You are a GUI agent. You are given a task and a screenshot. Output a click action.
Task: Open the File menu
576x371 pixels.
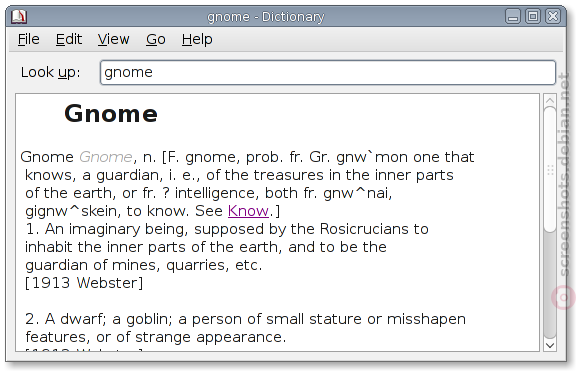tap(29, 39)
